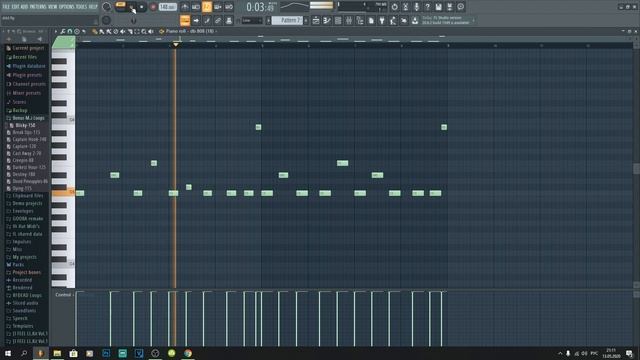This screenshot has height=360, width=640.
Task: Toggle the overdub loop recording button
Action: click(218, 7)
